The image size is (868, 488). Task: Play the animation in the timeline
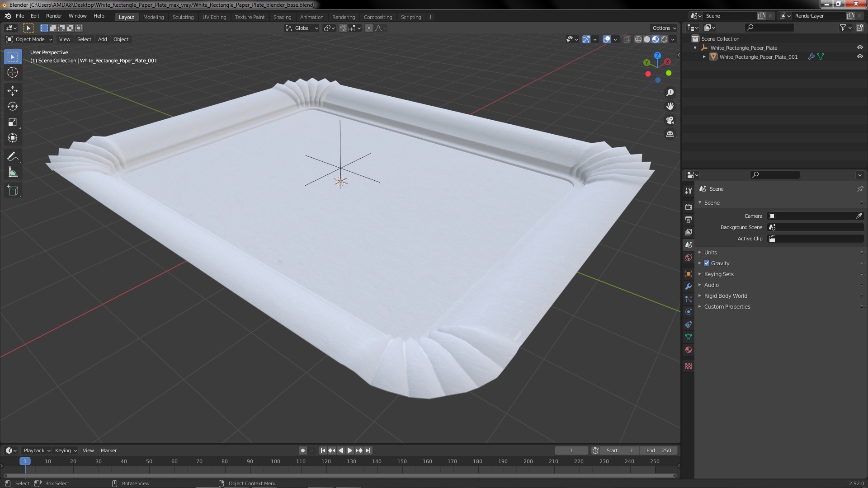tap(350, 450)
